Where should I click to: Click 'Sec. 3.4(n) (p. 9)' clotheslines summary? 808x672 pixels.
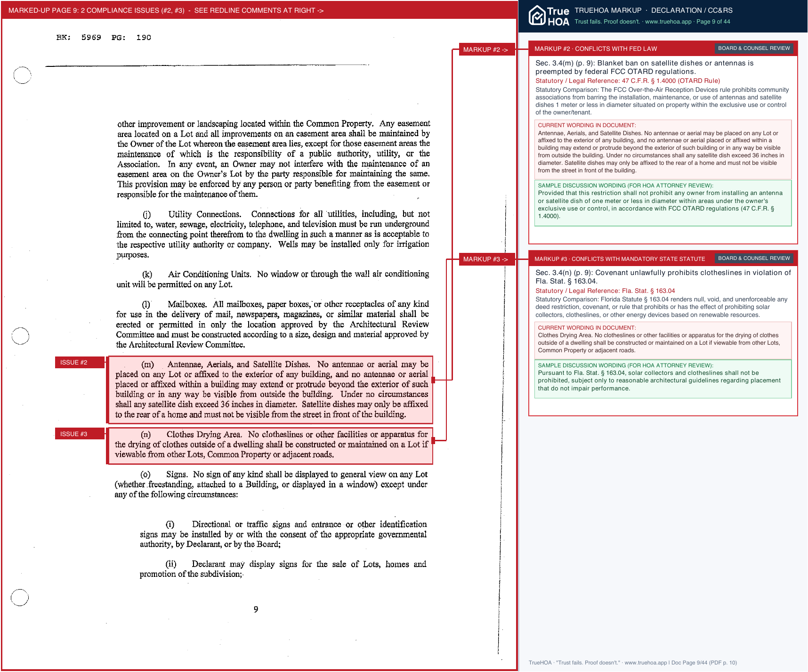tap(663, 277)
